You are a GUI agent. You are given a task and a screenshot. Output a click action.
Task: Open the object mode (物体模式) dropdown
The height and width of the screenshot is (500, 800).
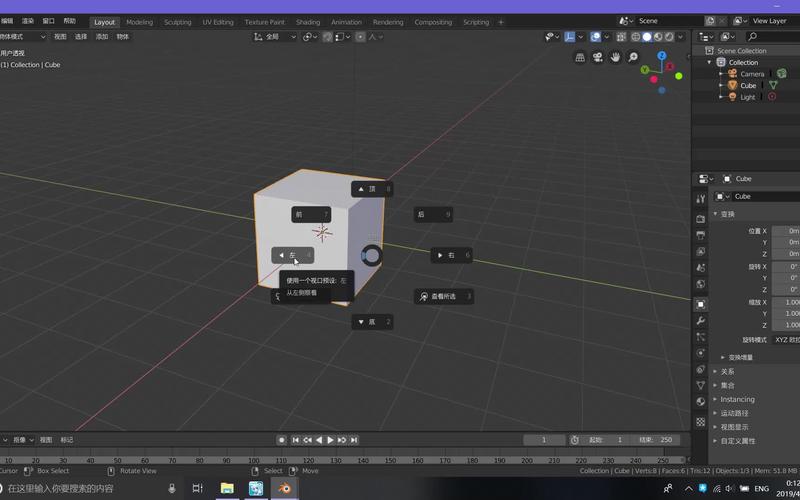pos(22,37)
